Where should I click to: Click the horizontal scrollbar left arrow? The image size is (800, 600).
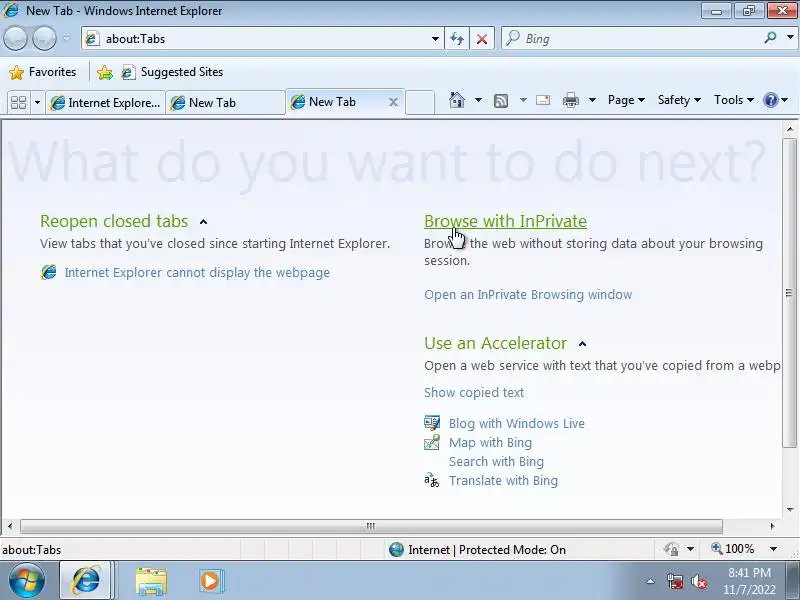click(10, 526)
